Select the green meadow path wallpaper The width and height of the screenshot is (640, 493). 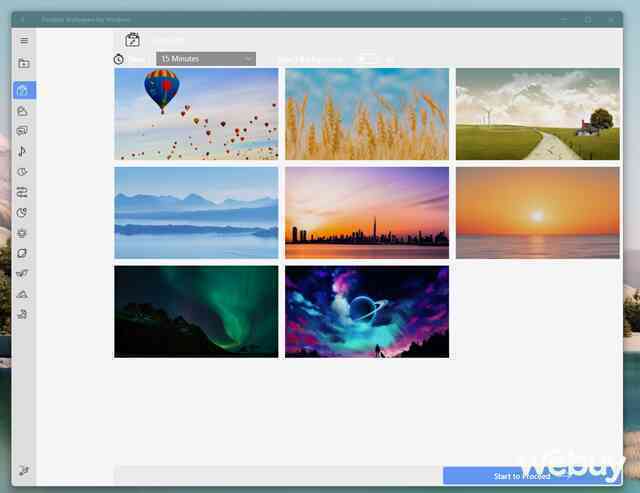(538, 114)
